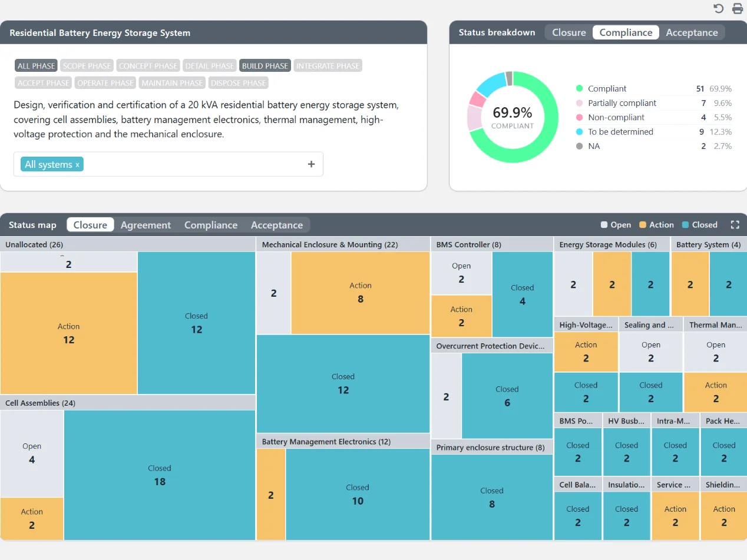
Task: Switch Status map to Agreement tab
Action: click(x=146, y=225)
